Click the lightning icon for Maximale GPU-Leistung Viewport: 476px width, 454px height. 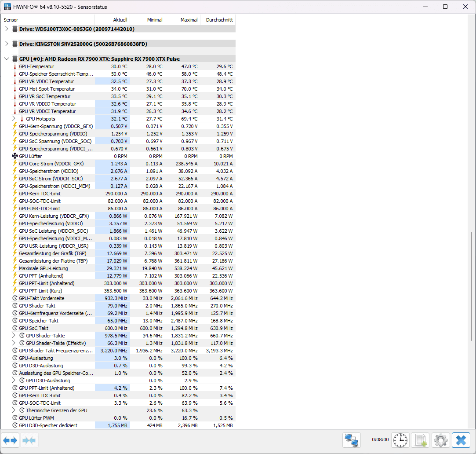tap(15, 268)
